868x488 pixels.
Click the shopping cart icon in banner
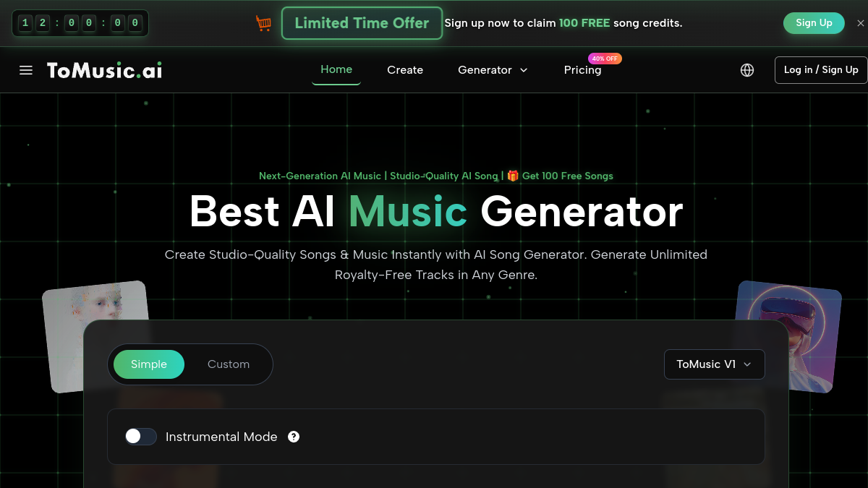(x=263, y=23)
